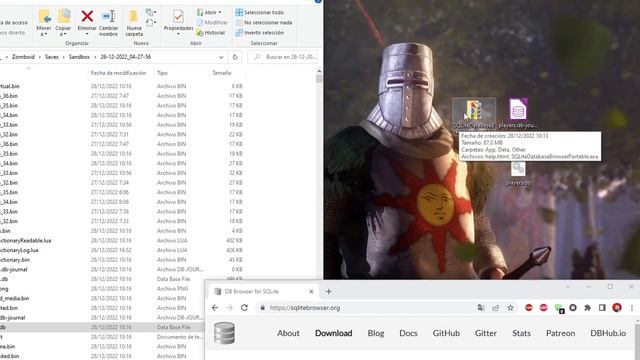Open the Abrir dropdown arrow
The width and height of the screenshot is (640, 360).
pyautogui.click(x=220, y=13)
